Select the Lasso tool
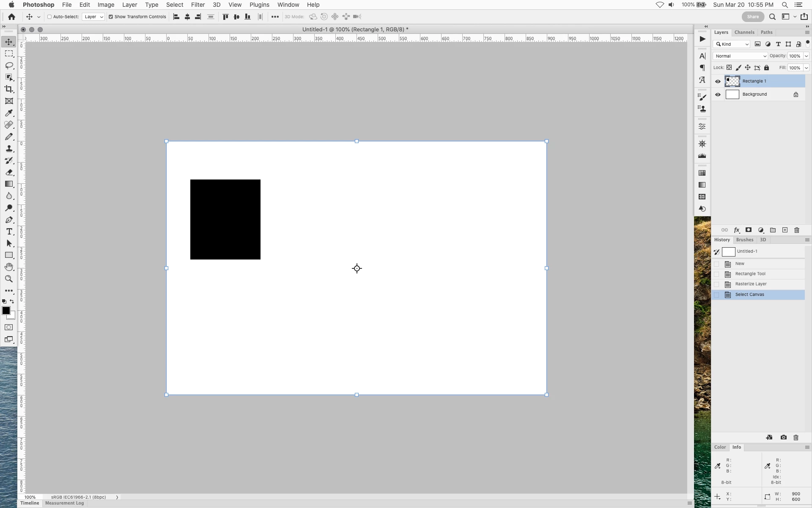The width and height of the screenshot is (812, 508). pyautogui.click(x=9, y=66)
